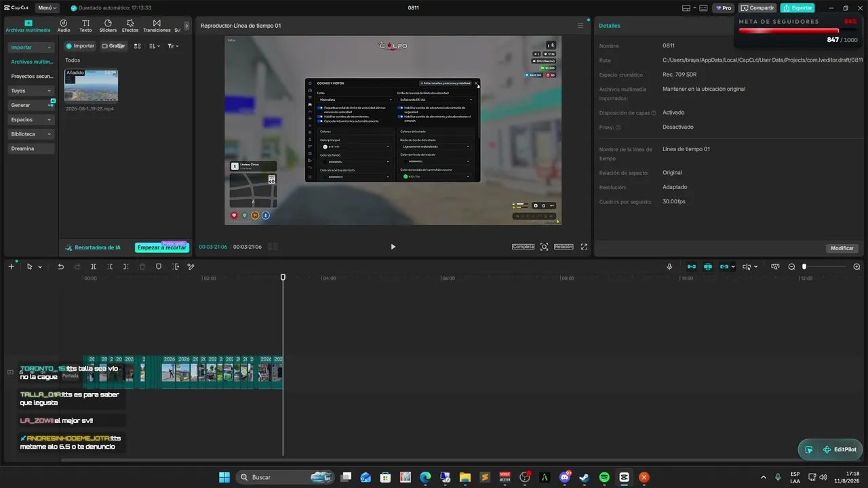Image resolution: width=868 pixels, height=488 pixels.
Task: Enter fullscreen preview mode
Action: 584,247
